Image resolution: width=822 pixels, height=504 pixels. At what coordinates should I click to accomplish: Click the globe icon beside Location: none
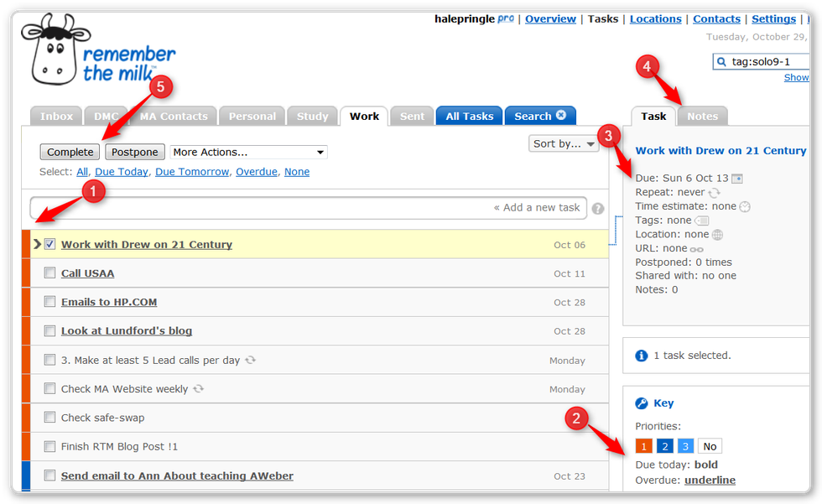coord(717,235)
